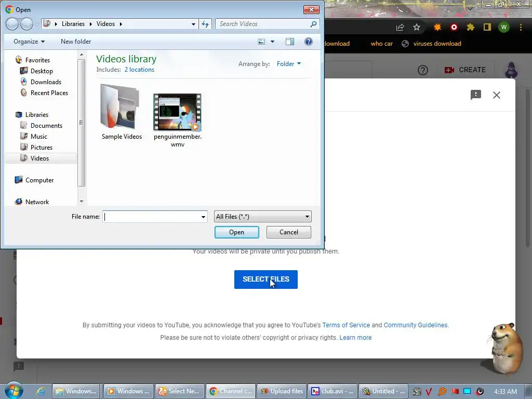Open the Chrome Extensions puzzle icon

(x=470, y=27)
